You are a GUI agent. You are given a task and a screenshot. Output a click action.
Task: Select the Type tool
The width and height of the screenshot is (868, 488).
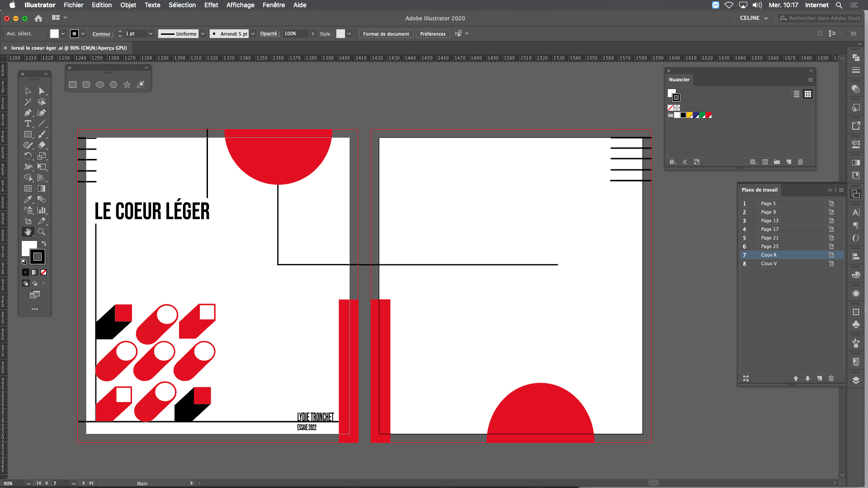(28, 124)
